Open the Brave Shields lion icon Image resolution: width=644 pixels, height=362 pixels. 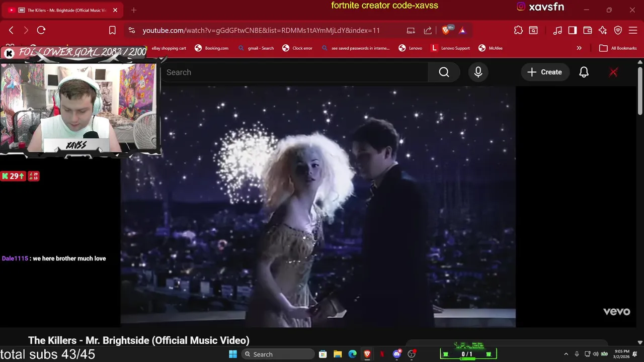pos(446,30)
